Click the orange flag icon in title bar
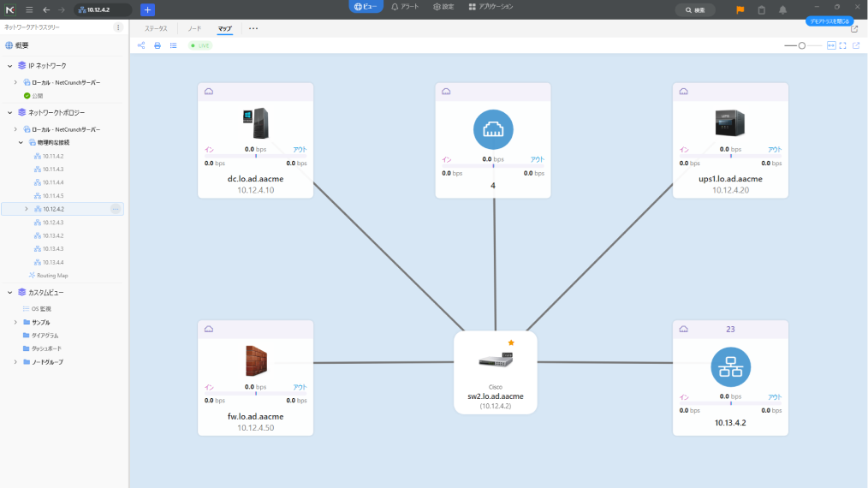This screenshot has width=868, height=488. click(740, 9)
